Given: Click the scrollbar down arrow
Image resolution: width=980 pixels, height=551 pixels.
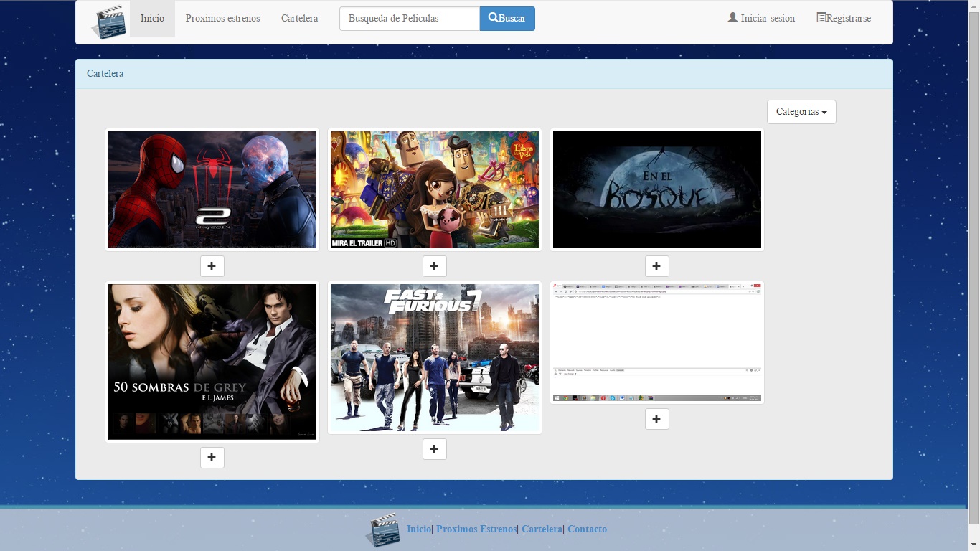Looking at the screenshot, I should [x=974, y=545].
